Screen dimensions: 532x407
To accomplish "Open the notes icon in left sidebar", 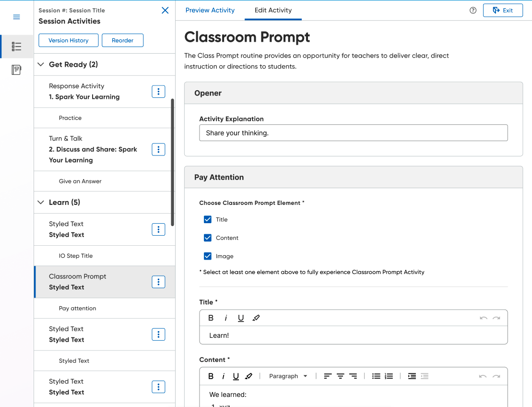I will click(16, 70).
